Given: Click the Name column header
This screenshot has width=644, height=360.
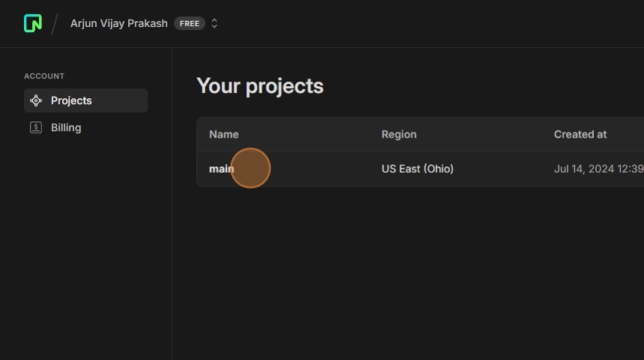Looking at the screenshot, I should pyautogui.click(x=224, y=134).
